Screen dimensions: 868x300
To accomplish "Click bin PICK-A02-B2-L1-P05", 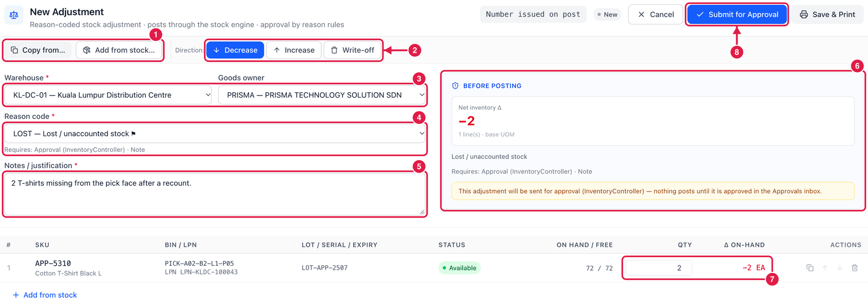I will [x=199, y=264].
